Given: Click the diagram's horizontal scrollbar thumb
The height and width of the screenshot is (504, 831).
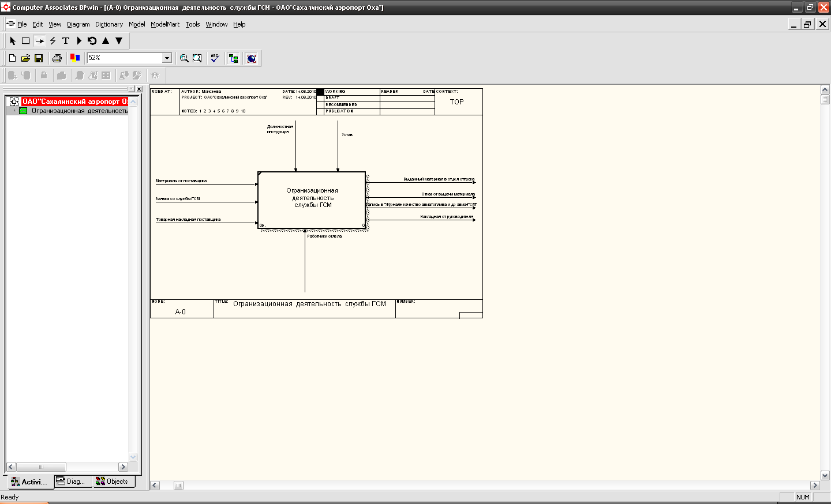Looking at the screenshot, I should (x=178, y=486).
